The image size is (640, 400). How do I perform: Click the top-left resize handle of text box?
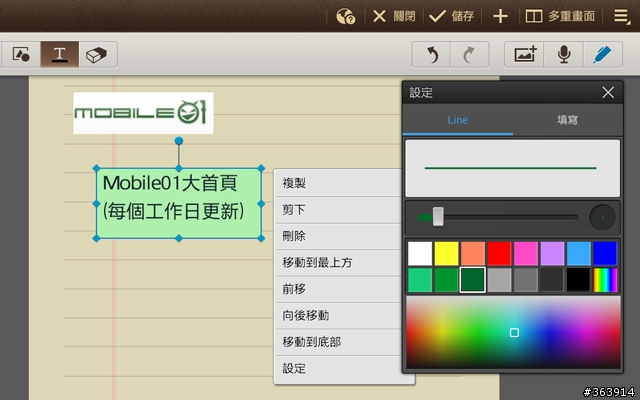pyautogui.click(x=96, y=168)
